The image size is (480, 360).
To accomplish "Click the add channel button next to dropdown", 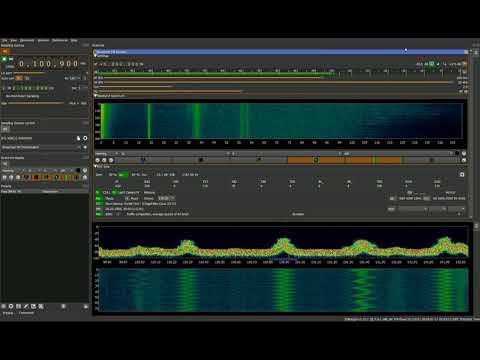I will [x=85, y=147].
